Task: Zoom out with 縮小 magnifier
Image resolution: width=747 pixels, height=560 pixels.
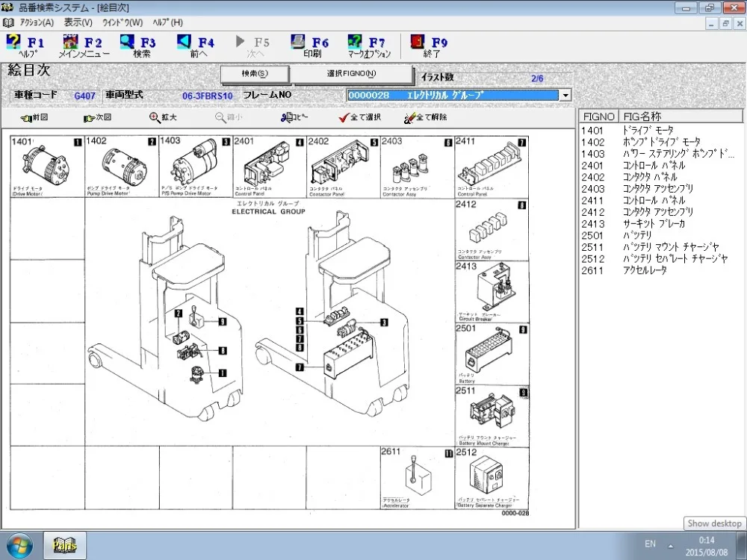Action: pos(229,117)
